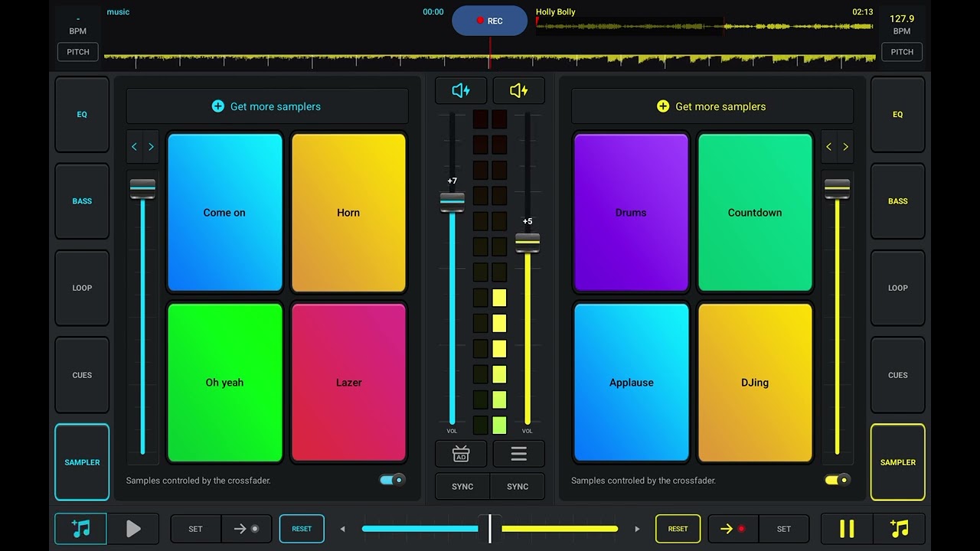Click the Holly Bolly track title
The height and width of the screenshot is (551, 980).
[x=556, y=12]
